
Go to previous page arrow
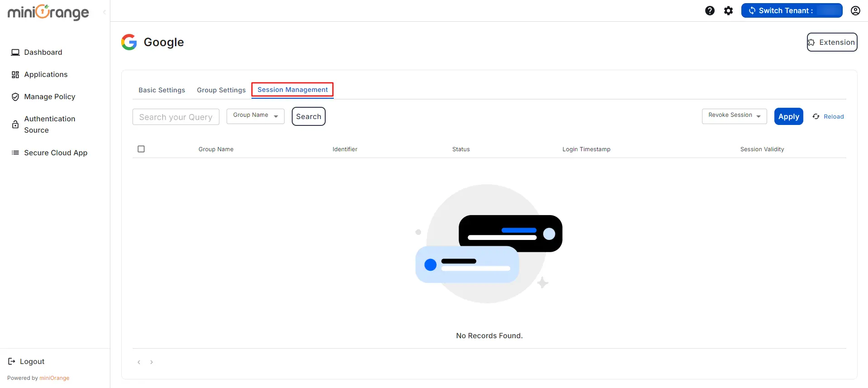tap(139, 362)
